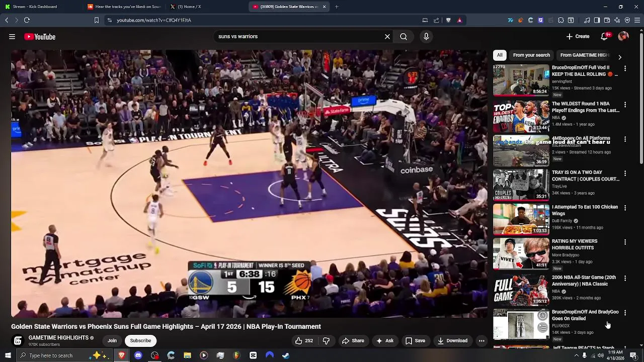Open options for TRAY IS ON A TWO DAY video
The height and width of the screenshot is (362, 644).
[x=625, y=173]
